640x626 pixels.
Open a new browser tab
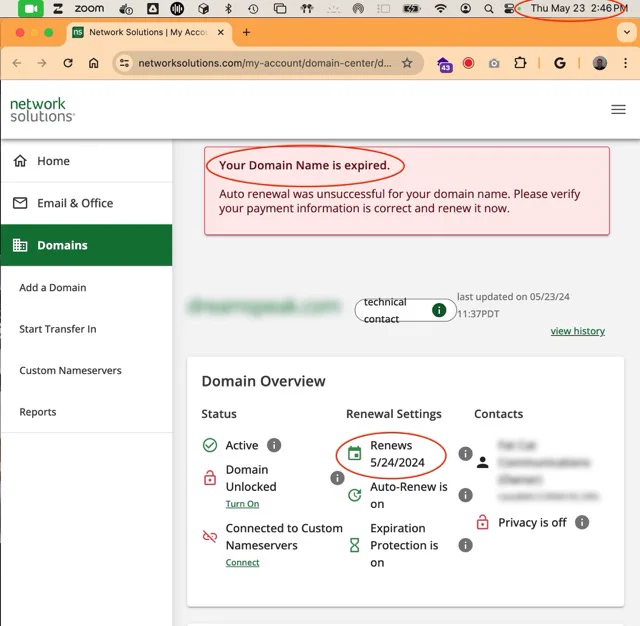[x=246, y=32]
